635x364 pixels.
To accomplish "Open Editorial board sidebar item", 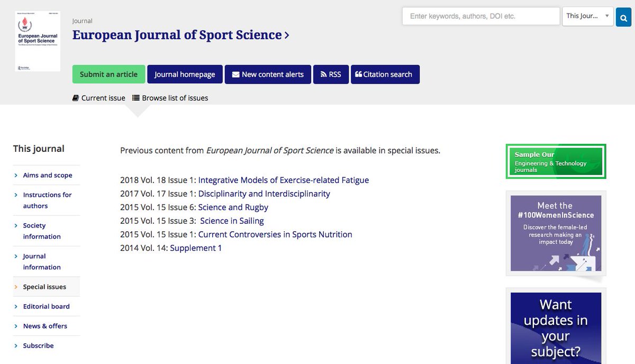I will click(46, 306).
